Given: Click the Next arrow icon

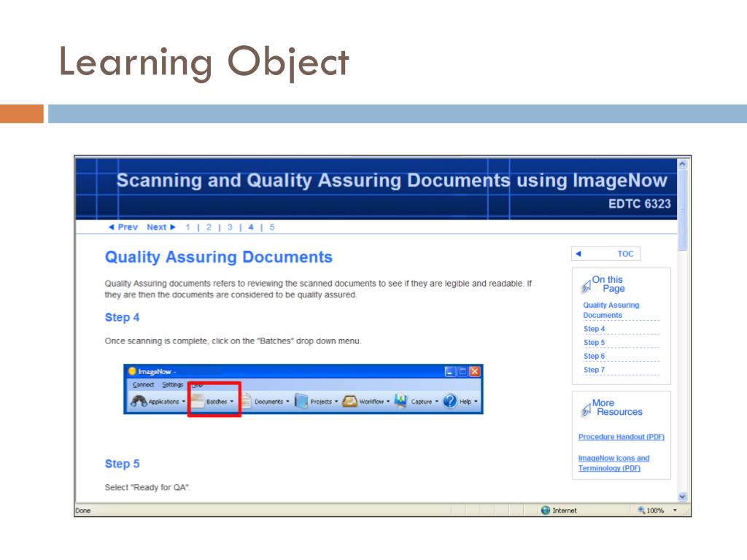Looking at the screenshot, I should point(173,227).
